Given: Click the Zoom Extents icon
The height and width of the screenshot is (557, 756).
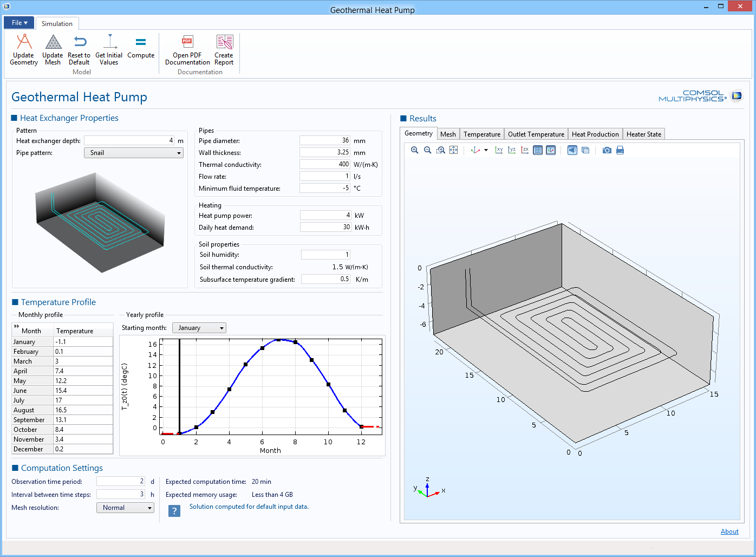Looking at the screenshot, I should pos(454,150).
